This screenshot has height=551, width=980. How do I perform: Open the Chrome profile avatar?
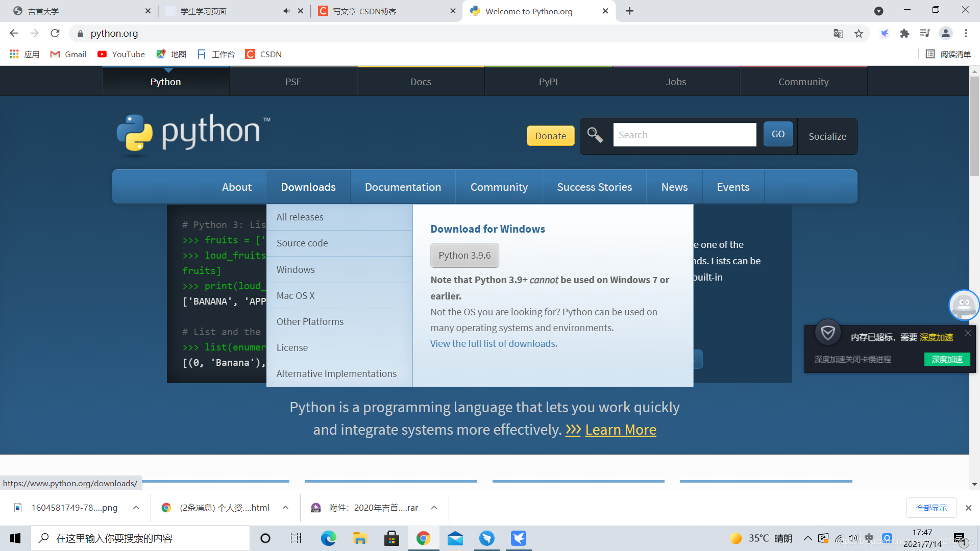[946, 33]
